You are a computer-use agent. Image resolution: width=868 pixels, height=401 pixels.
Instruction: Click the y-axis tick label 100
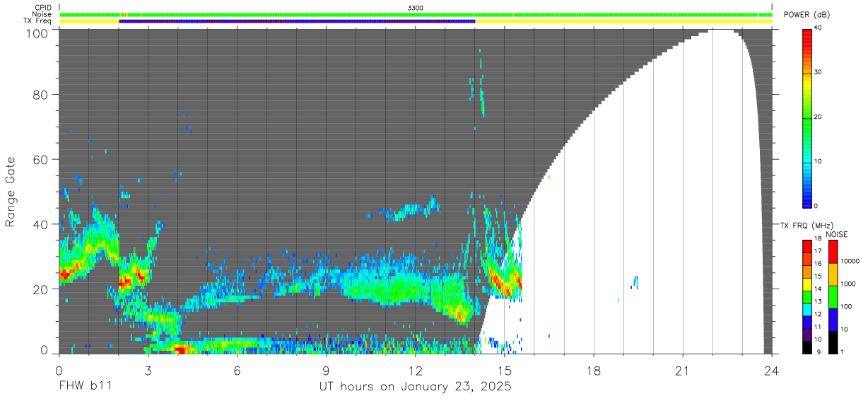(38, 33)
